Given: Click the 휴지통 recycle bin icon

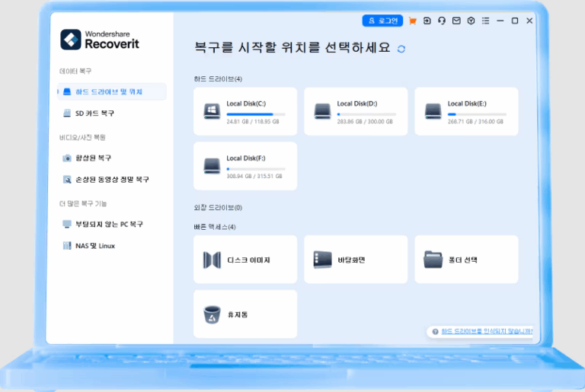Looking at the screenshot, I should [212, 314].
